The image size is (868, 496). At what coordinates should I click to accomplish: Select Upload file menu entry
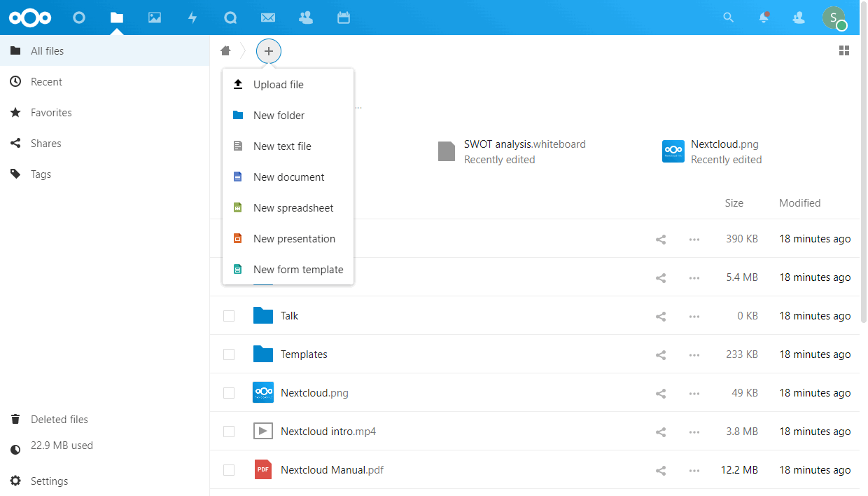pos(278,85)
